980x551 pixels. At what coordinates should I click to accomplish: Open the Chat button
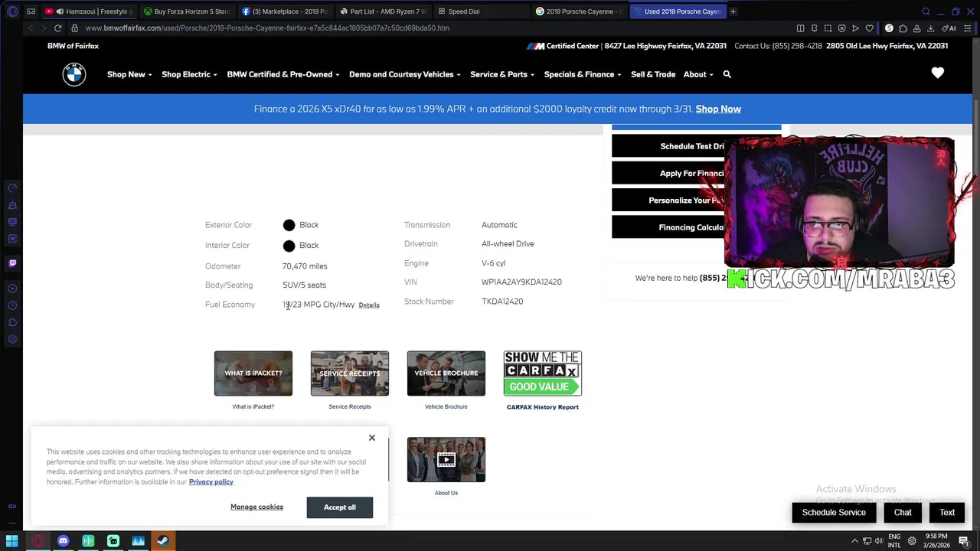tap(903, 513)
